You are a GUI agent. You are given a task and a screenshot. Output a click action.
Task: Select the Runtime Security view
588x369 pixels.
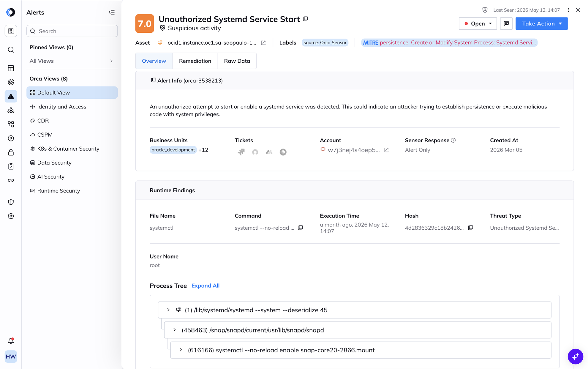[x=72, y=190]
